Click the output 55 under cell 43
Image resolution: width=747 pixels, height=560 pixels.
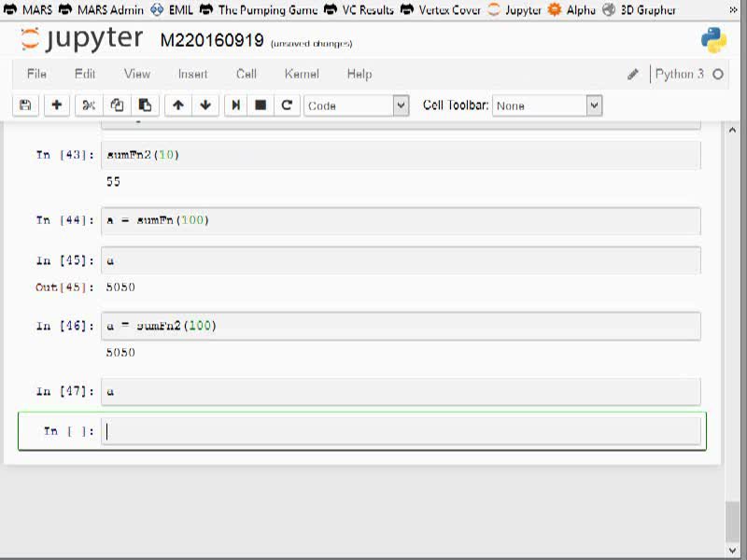113,181
